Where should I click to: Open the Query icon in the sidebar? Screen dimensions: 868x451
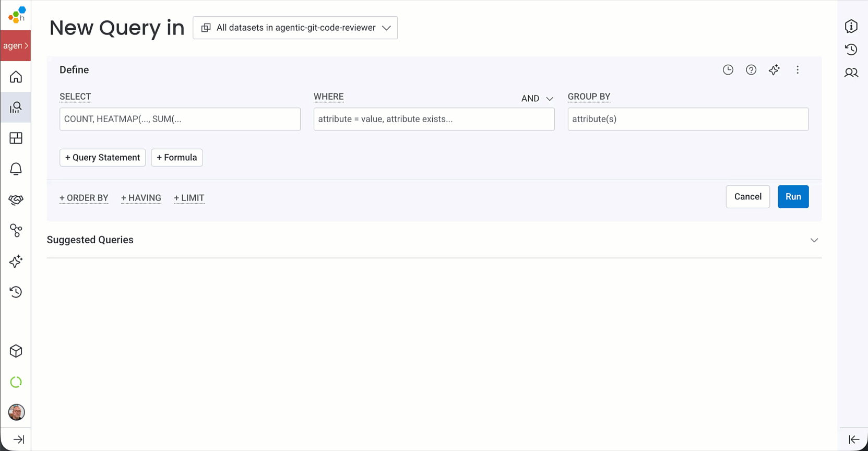coord(16,108)
